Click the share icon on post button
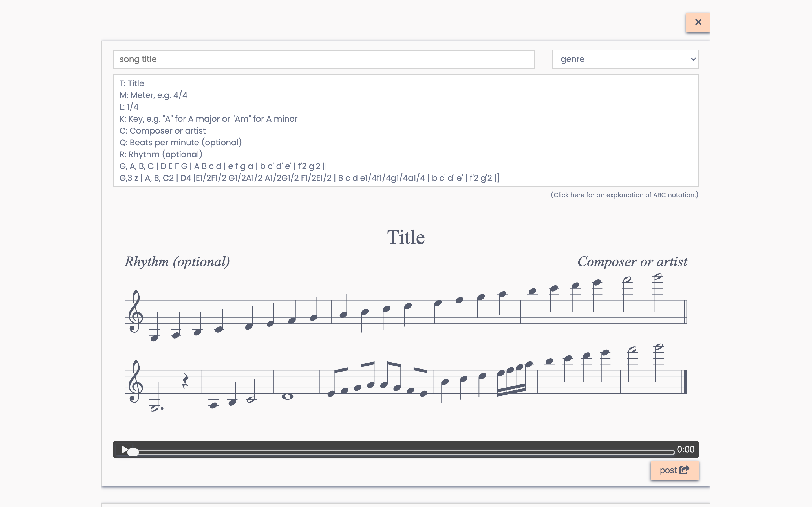This screenshot has width=812, height=507. 684,470
